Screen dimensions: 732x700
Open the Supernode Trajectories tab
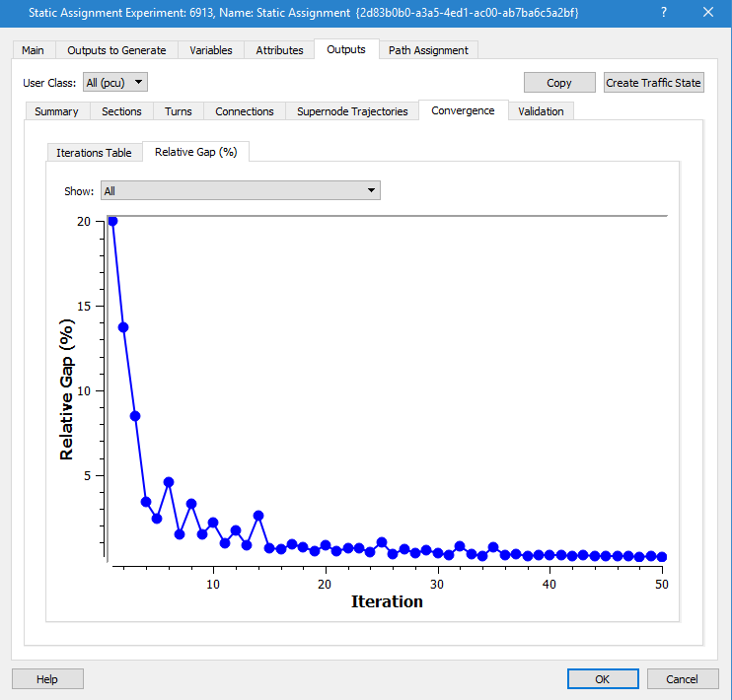[352, 111]
